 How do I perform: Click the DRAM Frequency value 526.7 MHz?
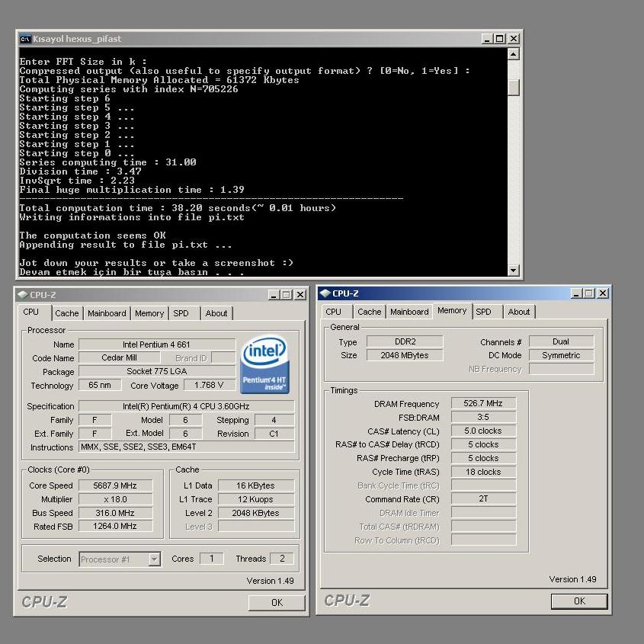point(483,403)
